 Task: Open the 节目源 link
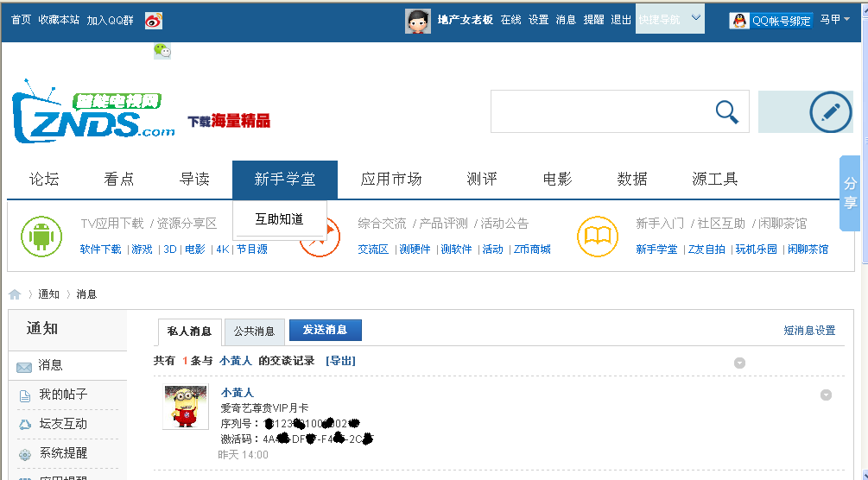pyautogui.click(x=252, y=249)
